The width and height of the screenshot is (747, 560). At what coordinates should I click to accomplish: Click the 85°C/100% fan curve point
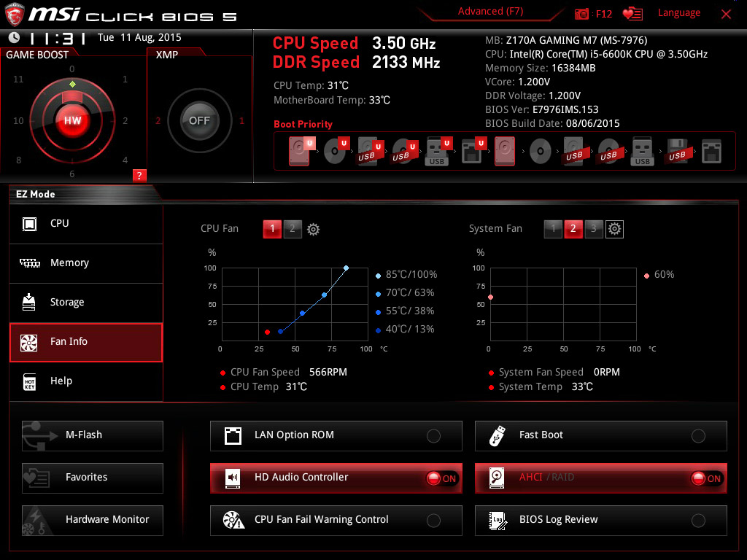[x=346, y=268]
